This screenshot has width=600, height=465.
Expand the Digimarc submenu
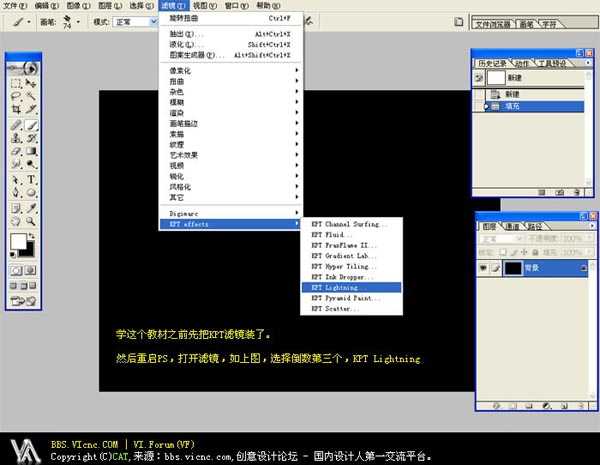pyautogui.click(x=231, y=213)
